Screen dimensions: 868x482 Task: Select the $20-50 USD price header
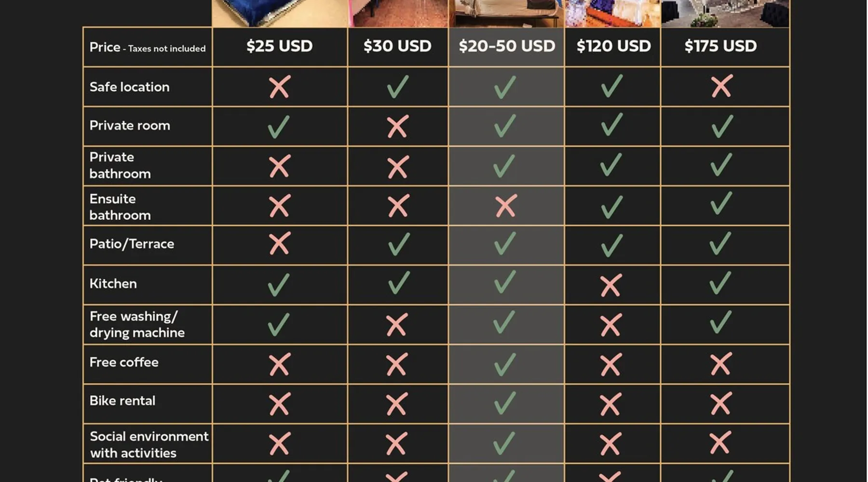(x=506, y=46)
